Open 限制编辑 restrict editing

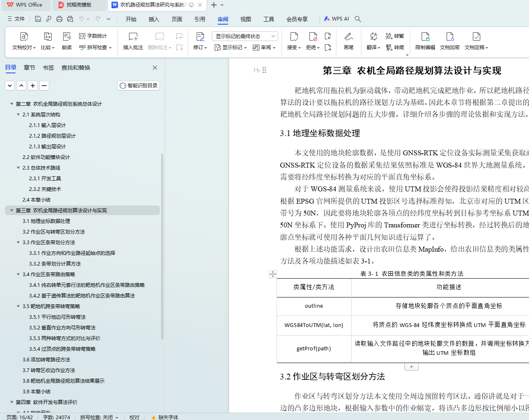point(425,41)
